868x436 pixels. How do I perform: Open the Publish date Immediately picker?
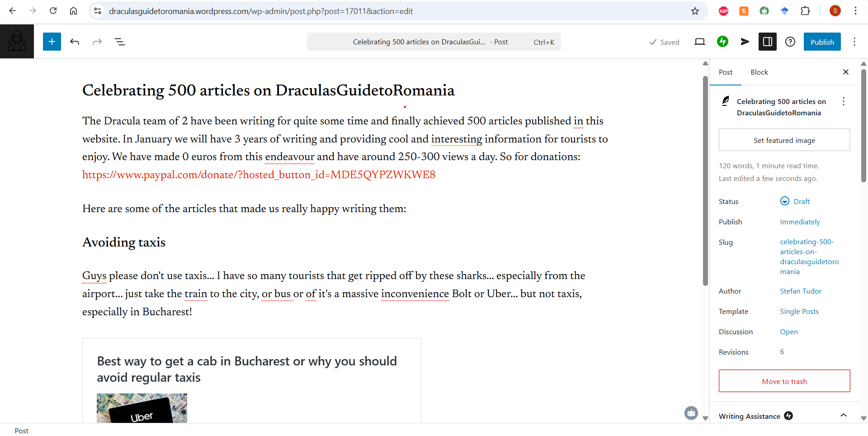click(799, 222)
